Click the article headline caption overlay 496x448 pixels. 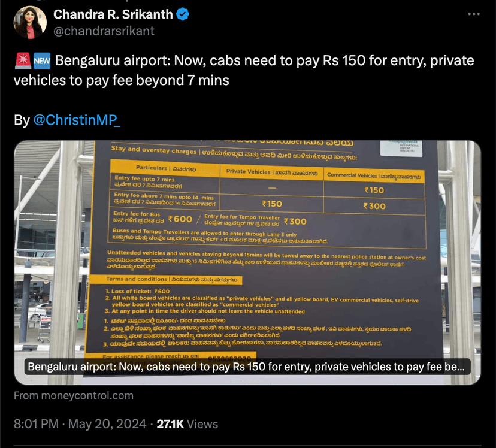[246, 367]
